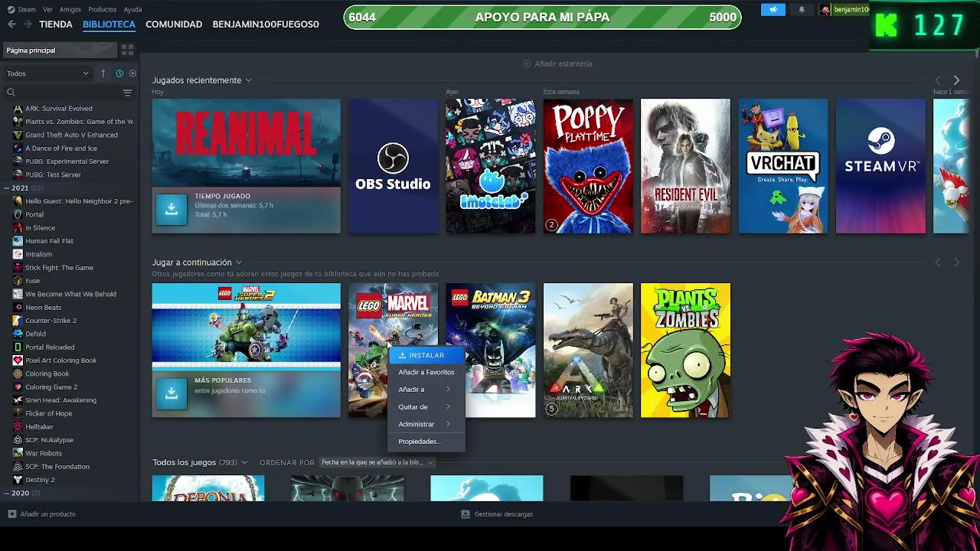The height and width of the screenshot is (551, 980).
Task: Open the benjamin10 account menu
Action: pos(844,10)
